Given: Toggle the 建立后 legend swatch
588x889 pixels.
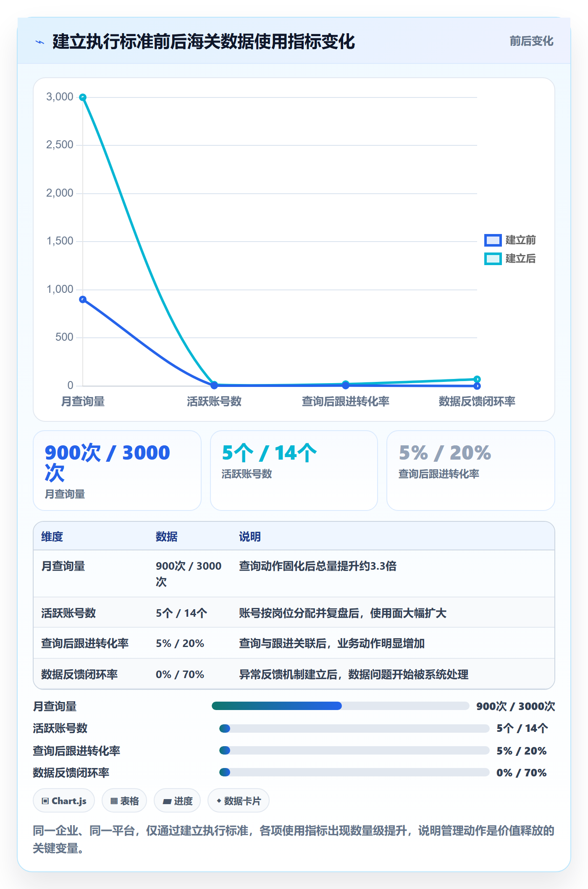Looking at the screenshot, I should [x=493, y=259].
